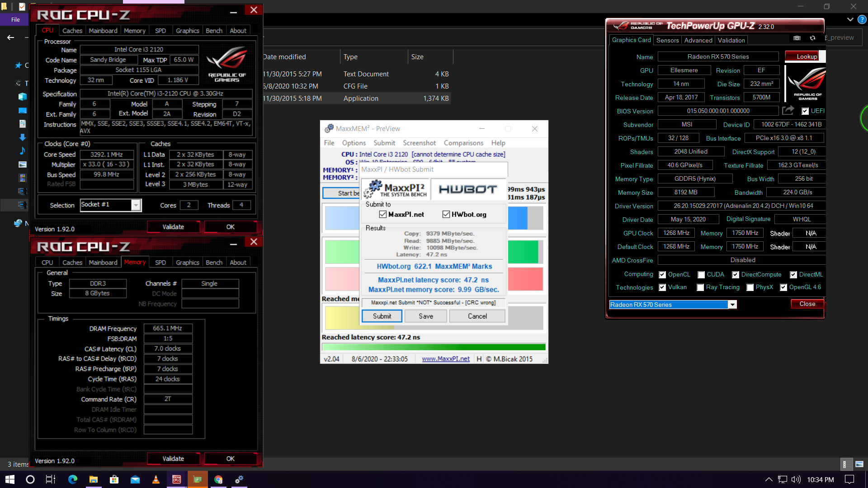Show hidden system tray icons
The height and width of the screenshot is (488, 868).
click(769, 479)
